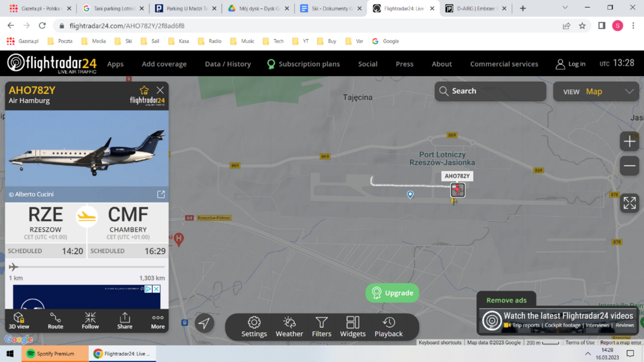Start Playback mode
This screenshot has width=644, height=362.
(388, 326)
